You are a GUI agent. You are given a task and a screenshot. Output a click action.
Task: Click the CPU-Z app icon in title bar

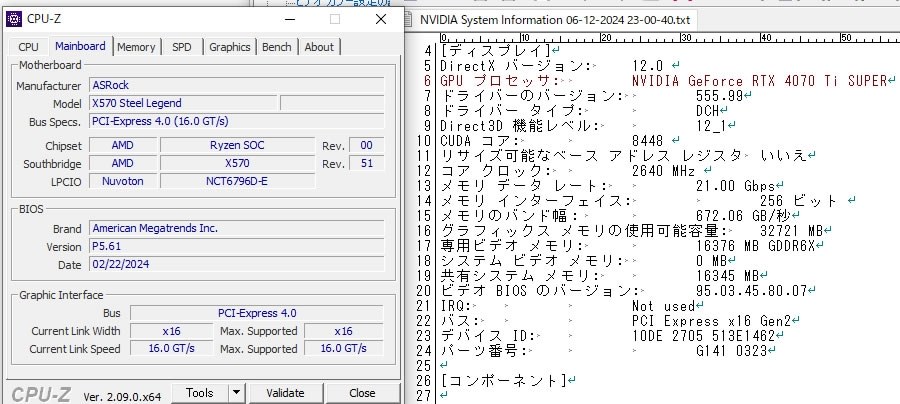tap(13, 20)
